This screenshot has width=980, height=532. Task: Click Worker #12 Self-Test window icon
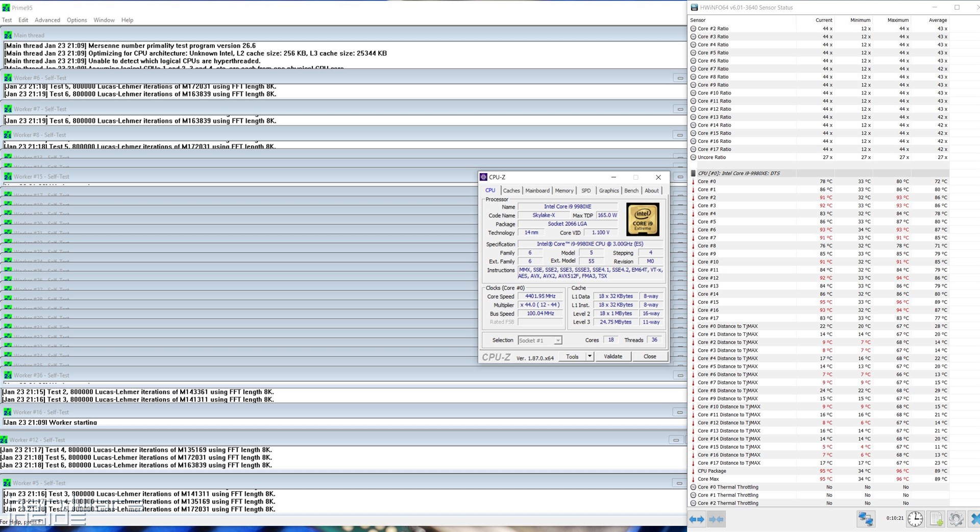click(4, 440)
